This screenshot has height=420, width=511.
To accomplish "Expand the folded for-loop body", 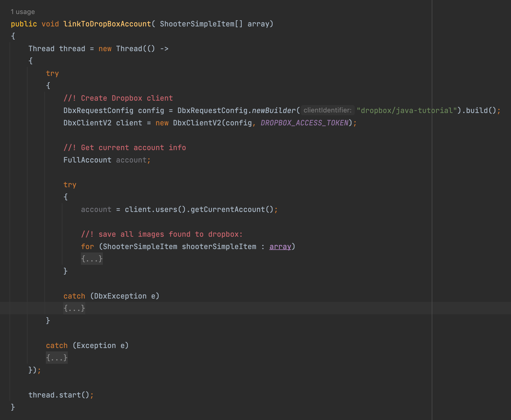I will pos(92,259).
